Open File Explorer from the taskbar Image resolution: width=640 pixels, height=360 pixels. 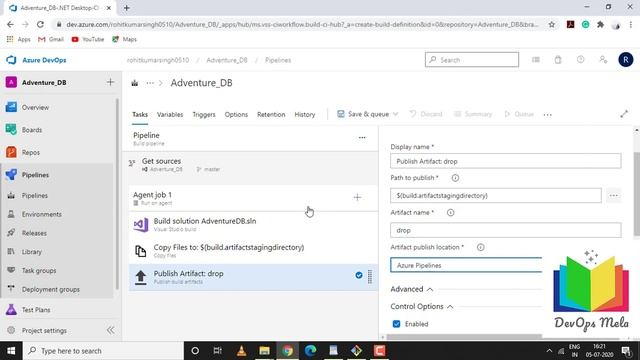264,351
